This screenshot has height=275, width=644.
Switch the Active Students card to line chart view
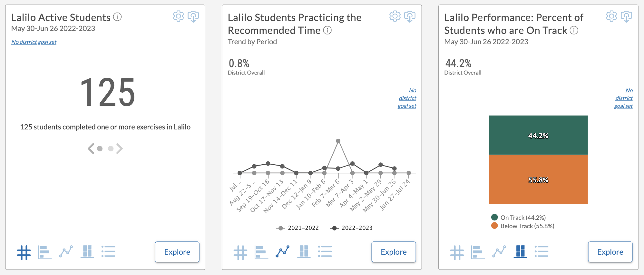point(66,252)
